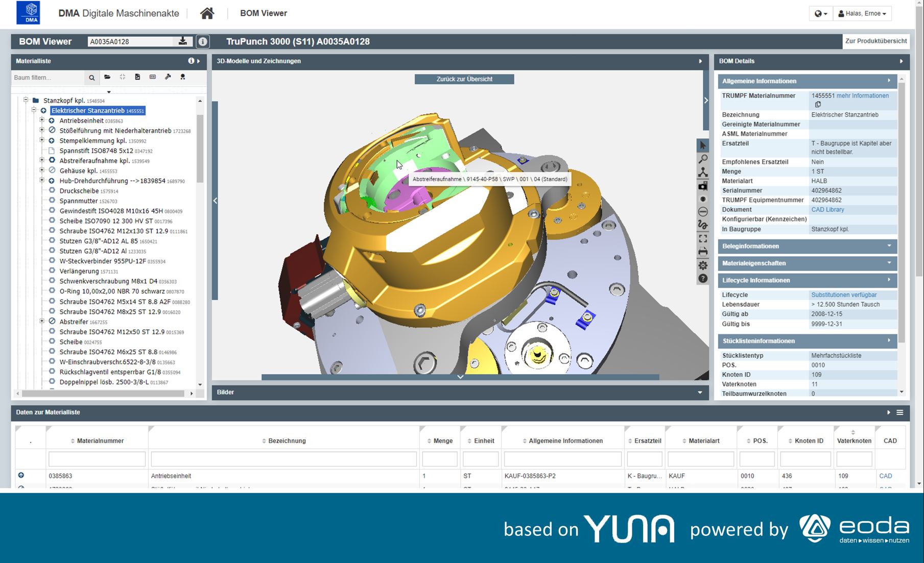Expand Stößelführung mit Niederhalterantrieb node
The image size is (924, 563).
(x=42, y=131)
